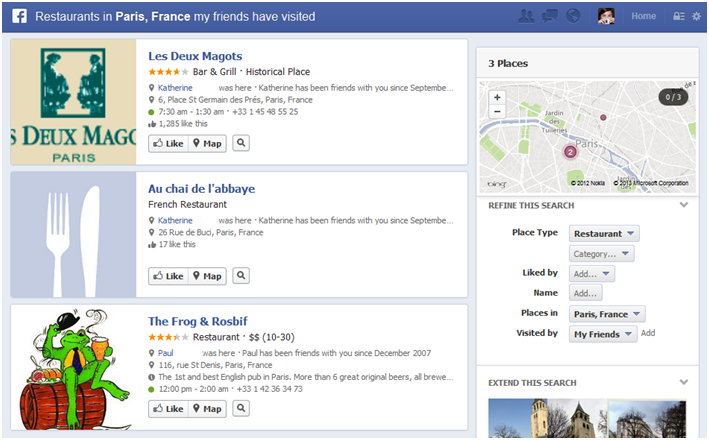Open Les Deux Magots page link
This screenshot has height=440, width=709.
click(195, 56)
